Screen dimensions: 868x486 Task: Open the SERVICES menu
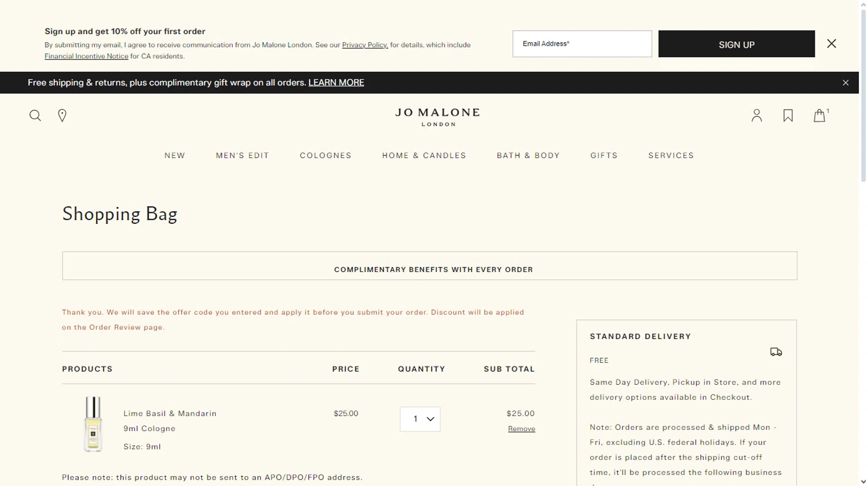point(671,156)
